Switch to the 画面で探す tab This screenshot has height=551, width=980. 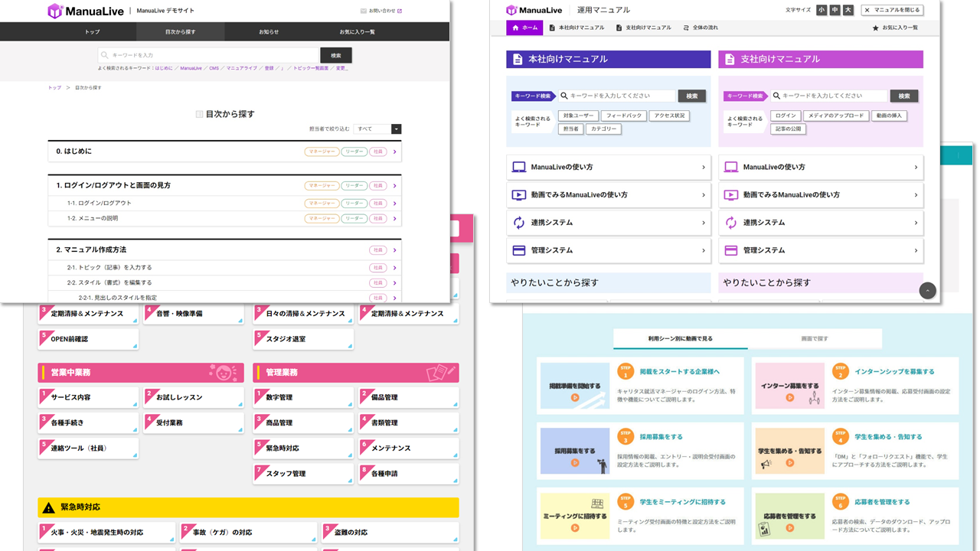pos(815,338)
